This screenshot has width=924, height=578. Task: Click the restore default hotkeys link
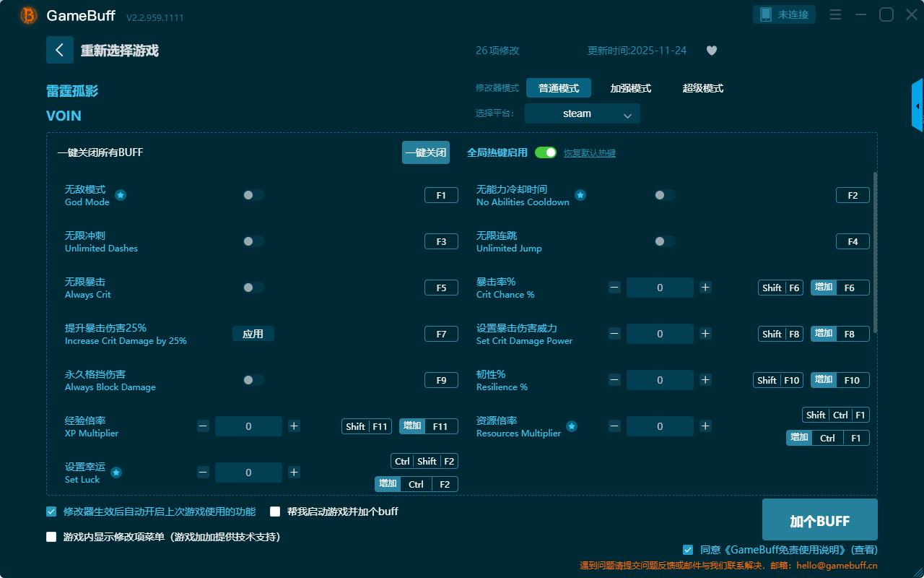(x=589, y=153)
